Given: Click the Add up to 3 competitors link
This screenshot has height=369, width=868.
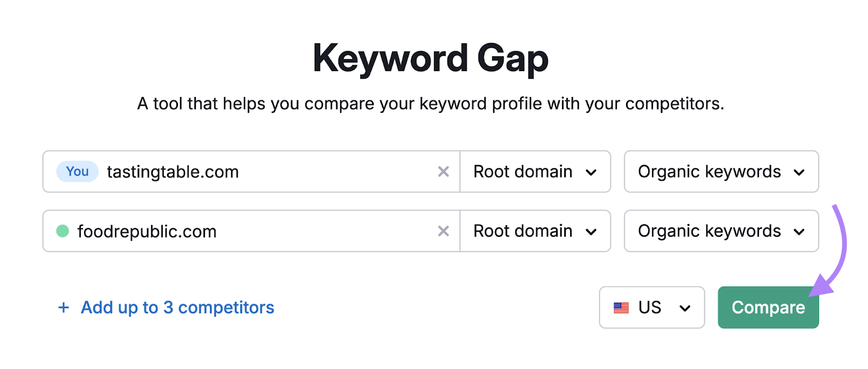Looking at the screenshot, I should 177,308.
